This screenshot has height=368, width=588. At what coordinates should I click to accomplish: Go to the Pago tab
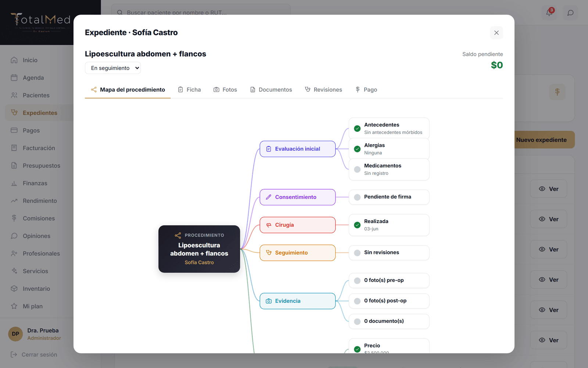tap(366, 90)
